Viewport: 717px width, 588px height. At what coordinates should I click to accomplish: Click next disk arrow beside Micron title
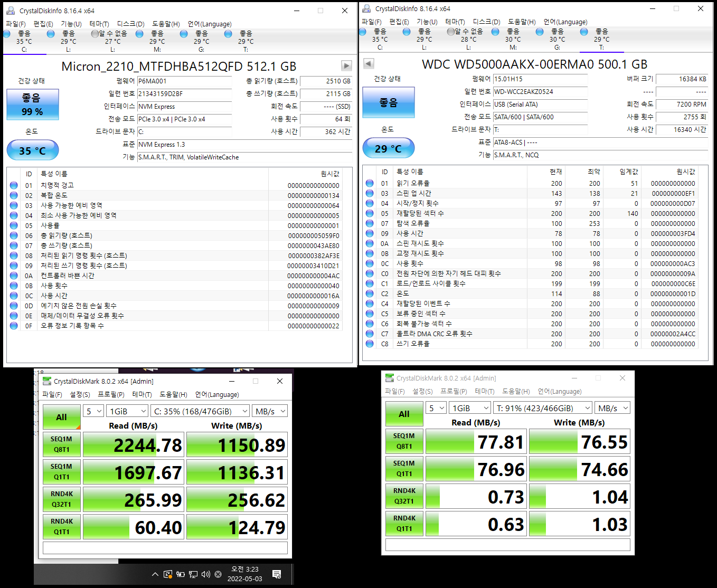tap(346, 65)
